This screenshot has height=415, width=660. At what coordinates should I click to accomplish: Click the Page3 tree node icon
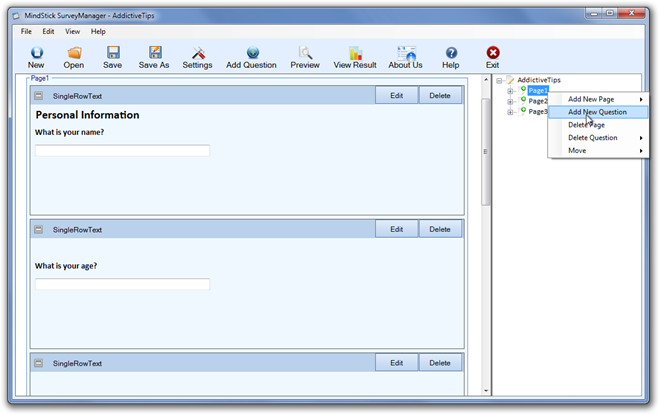(x=523, y=110)
